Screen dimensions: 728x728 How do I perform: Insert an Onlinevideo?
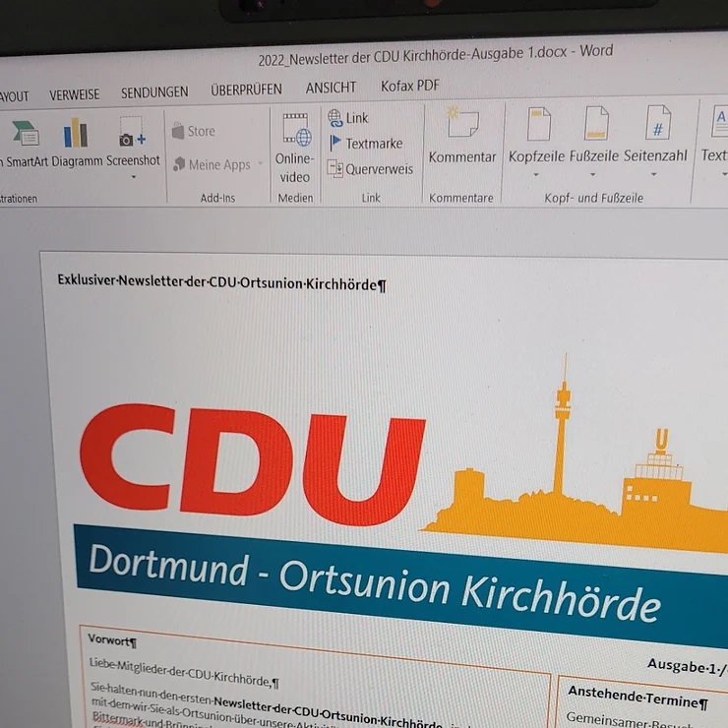click(295, 149)
